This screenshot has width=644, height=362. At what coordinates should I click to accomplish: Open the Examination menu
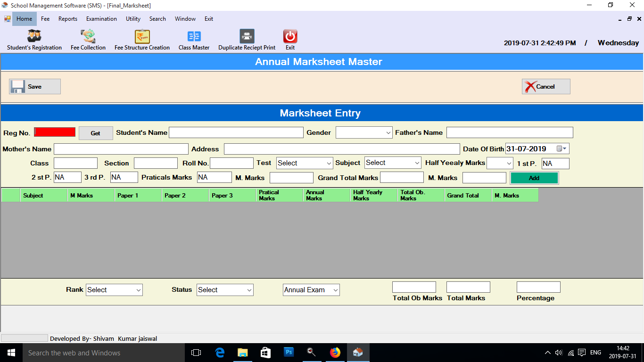(101, 19)
